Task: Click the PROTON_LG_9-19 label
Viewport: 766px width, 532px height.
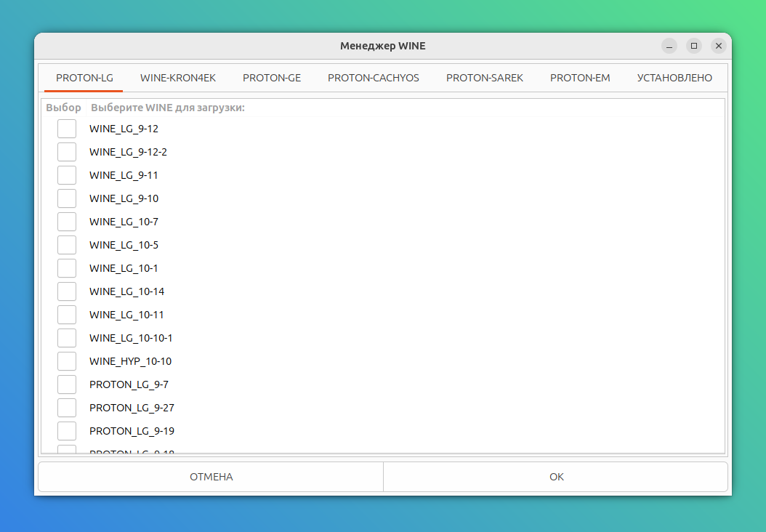Action: 132,431
